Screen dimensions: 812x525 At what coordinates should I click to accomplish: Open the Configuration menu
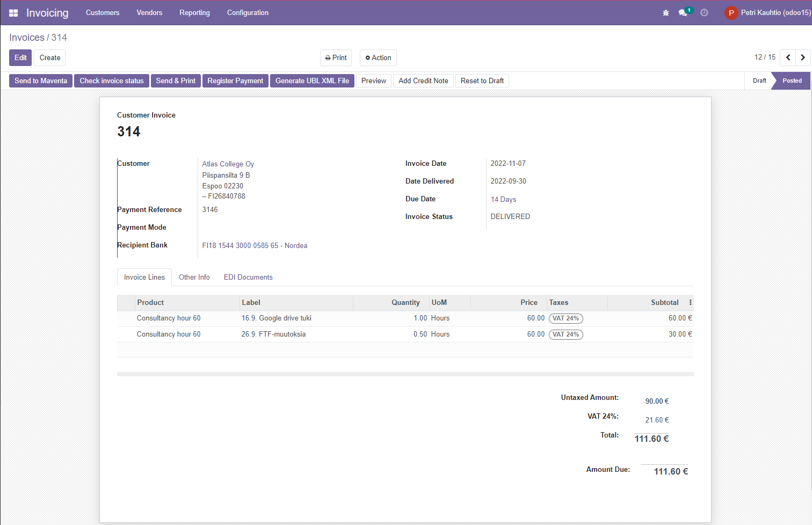[x=248, y=13]
